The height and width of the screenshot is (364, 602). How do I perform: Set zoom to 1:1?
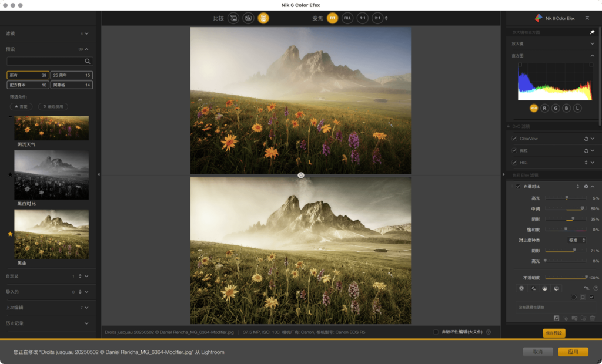point(362,18)
